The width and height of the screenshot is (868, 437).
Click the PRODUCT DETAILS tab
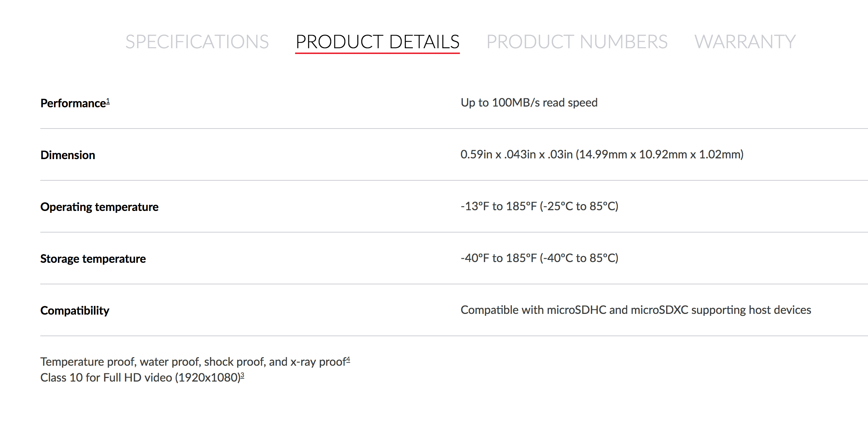pyautogui.click(x=377, y=41)
